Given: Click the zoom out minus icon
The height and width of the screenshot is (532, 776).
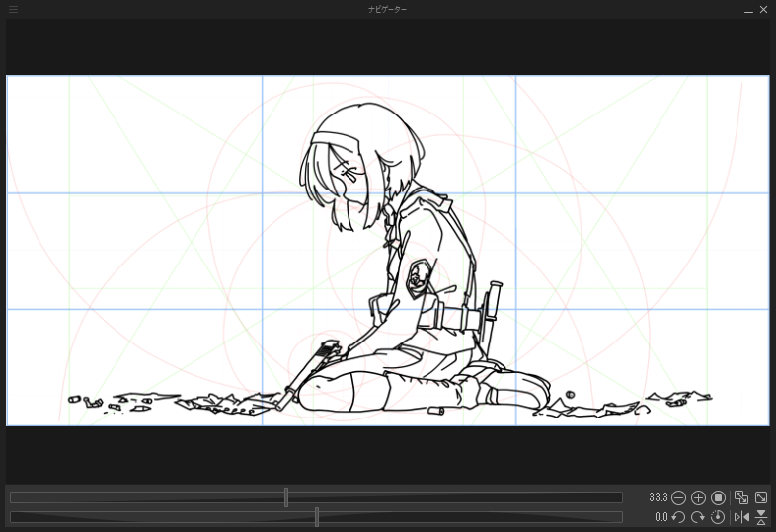Looking at the screenshot, I should click(x=678, y=498).
